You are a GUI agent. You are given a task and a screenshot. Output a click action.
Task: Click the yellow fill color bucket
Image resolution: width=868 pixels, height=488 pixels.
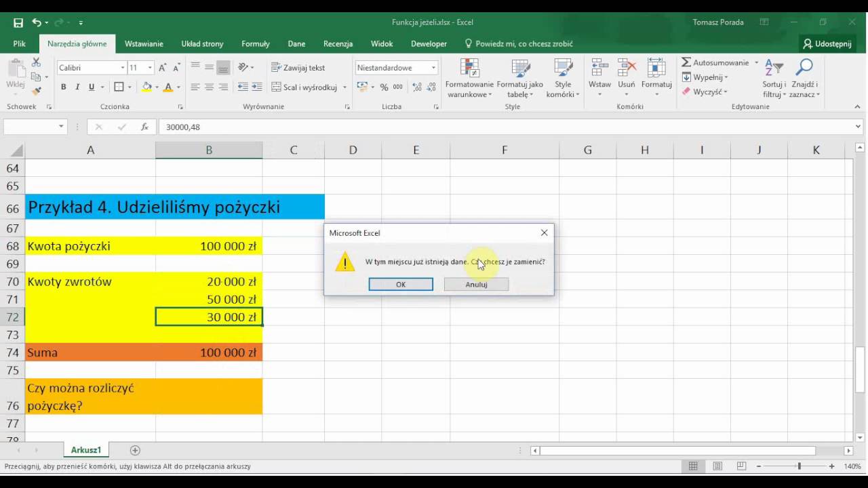point(146,87)
